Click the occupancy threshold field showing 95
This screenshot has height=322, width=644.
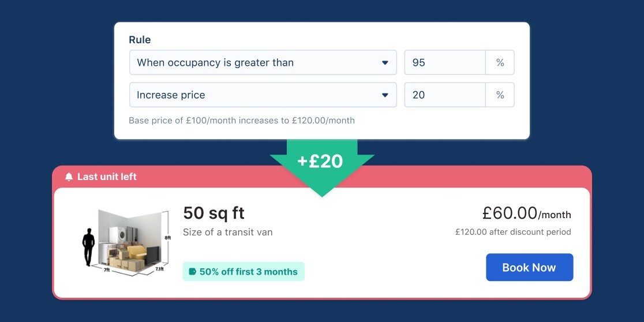click(x=445, y=63)
